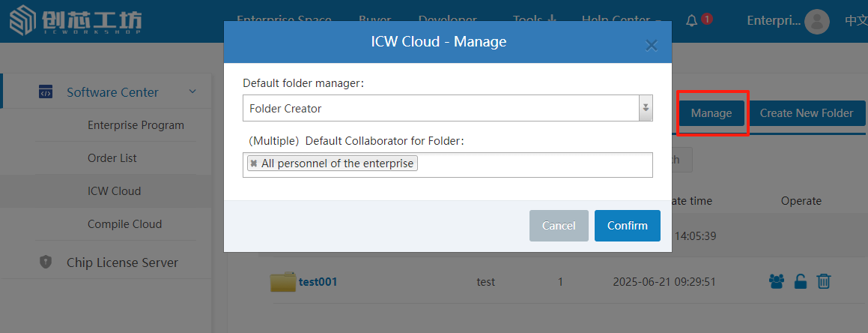Click the notification bell icon
The width and height of the screenshot is (868, 333).
point(691,20)
